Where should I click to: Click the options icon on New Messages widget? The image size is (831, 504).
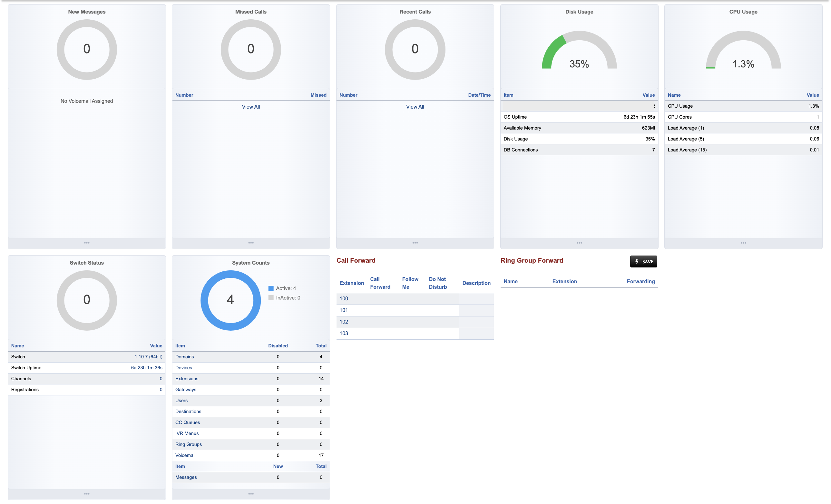(87, 243)
